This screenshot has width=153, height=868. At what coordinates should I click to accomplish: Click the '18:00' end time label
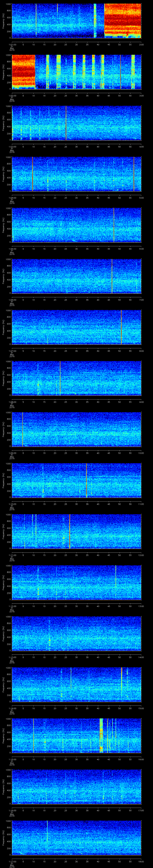point(141,861)
